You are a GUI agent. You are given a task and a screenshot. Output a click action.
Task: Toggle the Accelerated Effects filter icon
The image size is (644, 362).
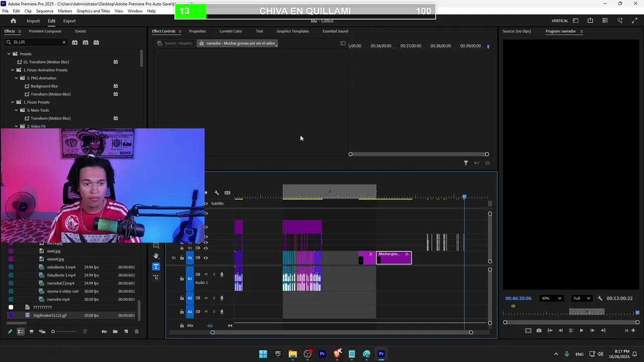(x=74, y=42)
